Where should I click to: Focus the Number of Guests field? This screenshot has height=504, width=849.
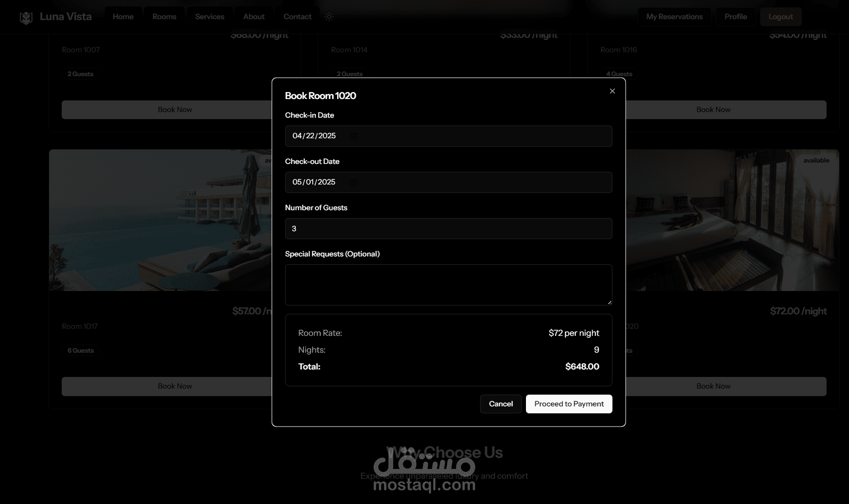448,228
